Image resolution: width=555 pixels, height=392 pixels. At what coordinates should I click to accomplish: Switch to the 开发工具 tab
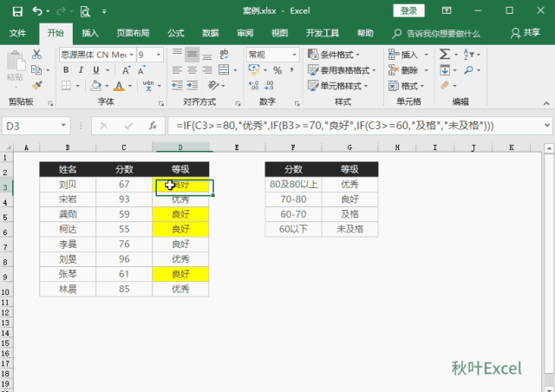point(322,33)
